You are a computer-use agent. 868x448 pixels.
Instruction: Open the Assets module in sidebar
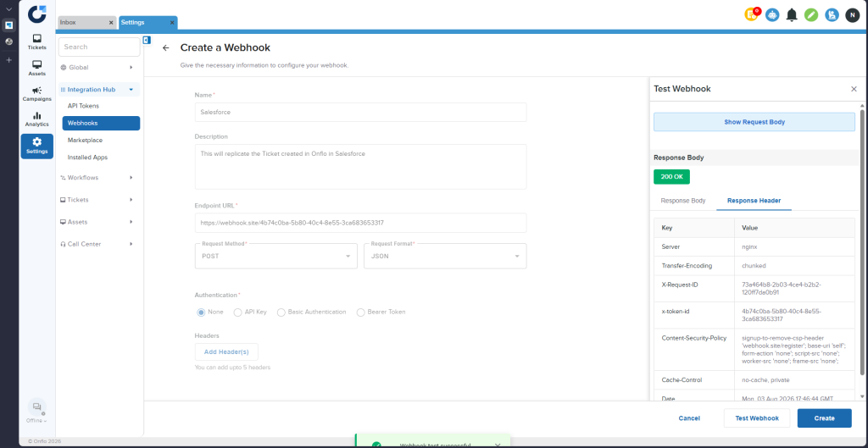coord(37,68)
